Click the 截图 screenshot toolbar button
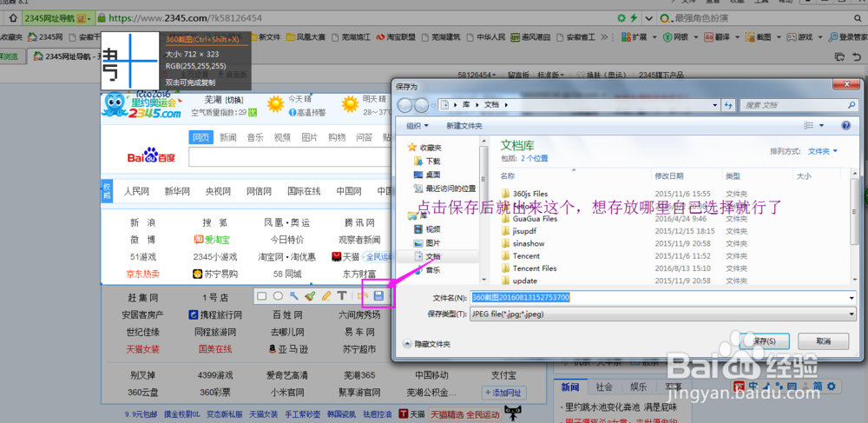This screenshot has height=423, width=868. coord(758,37)
